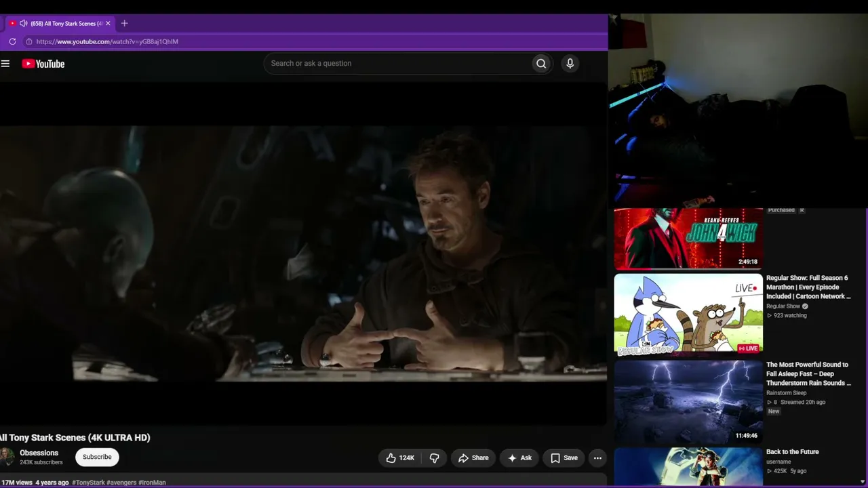Close the All Tony Stark Scenes tab

[108, 23]
